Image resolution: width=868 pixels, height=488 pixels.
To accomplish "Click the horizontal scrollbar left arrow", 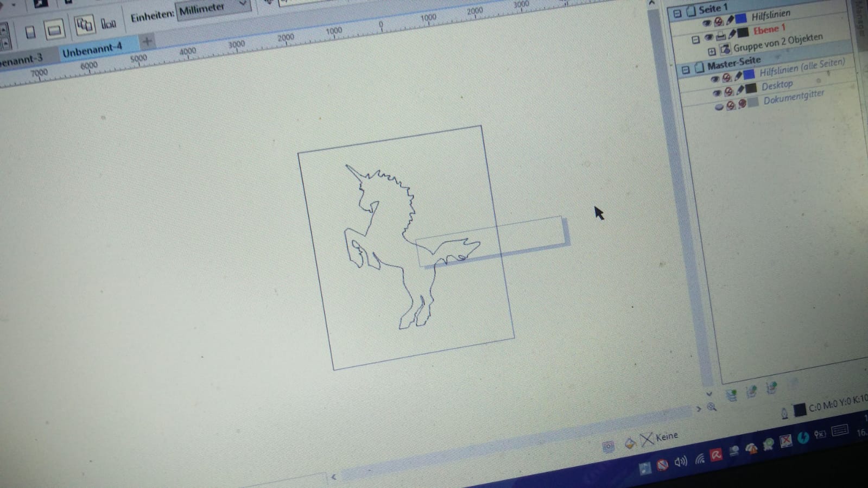I will pos(333,477).
